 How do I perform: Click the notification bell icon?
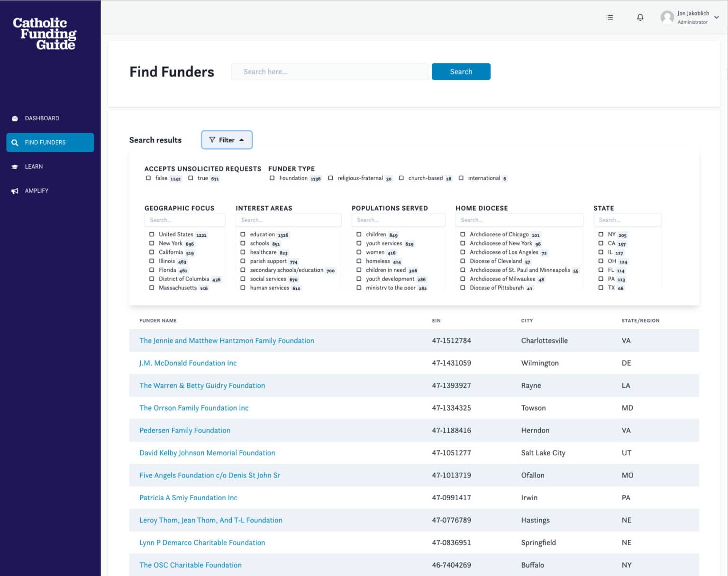[x=640, y=18]
